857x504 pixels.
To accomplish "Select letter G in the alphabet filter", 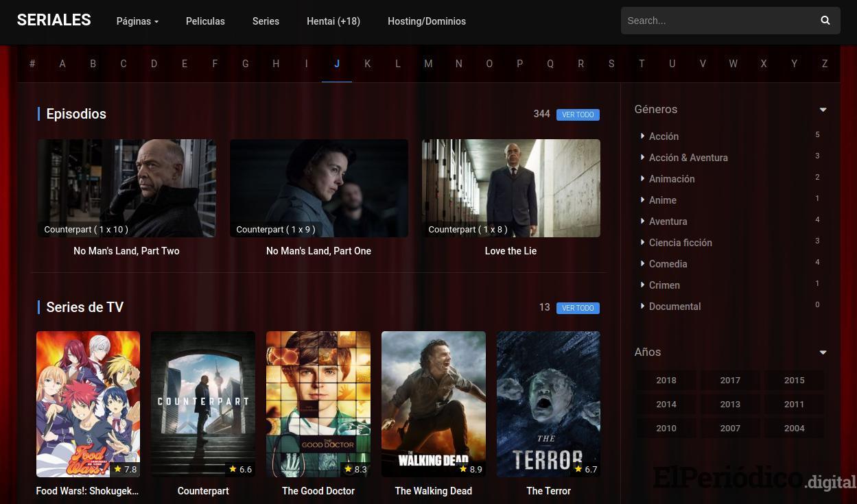I will [x=246, y=64].
